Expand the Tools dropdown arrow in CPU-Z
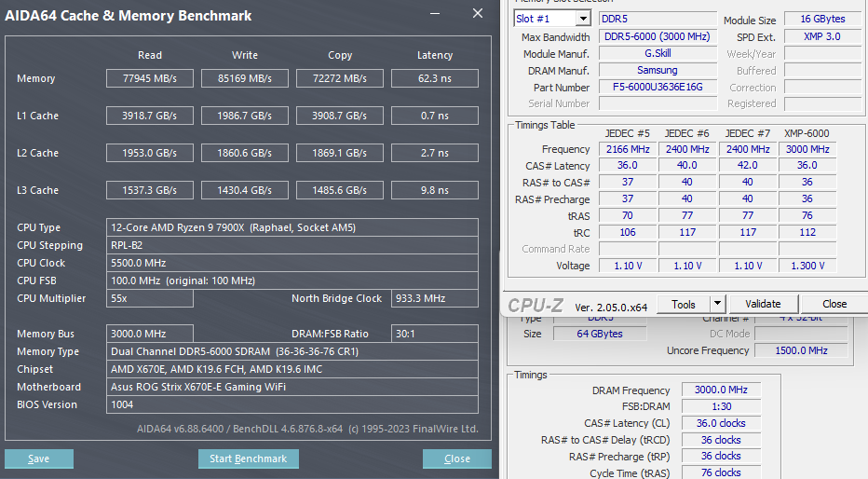Image resolution: width=868 pixels, height=479 pixels. 717,304
